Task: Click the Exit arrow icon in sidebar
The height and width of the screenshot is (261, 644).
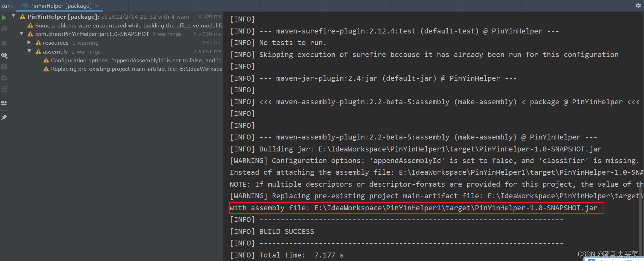Action: point(4,89)
